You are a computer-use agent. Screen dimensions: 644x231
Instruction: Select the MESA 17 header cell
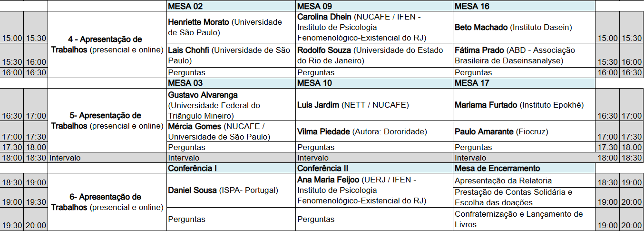(x=523, y=83)
